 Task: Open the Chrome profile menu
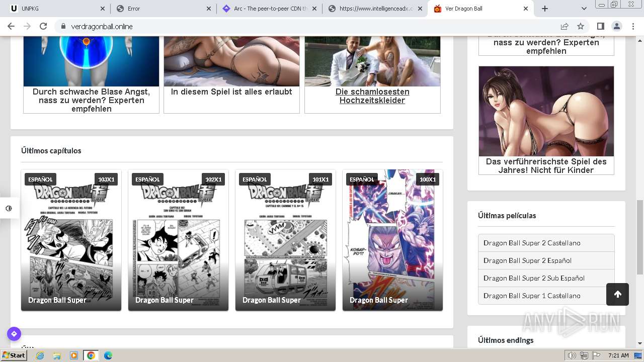616,26
